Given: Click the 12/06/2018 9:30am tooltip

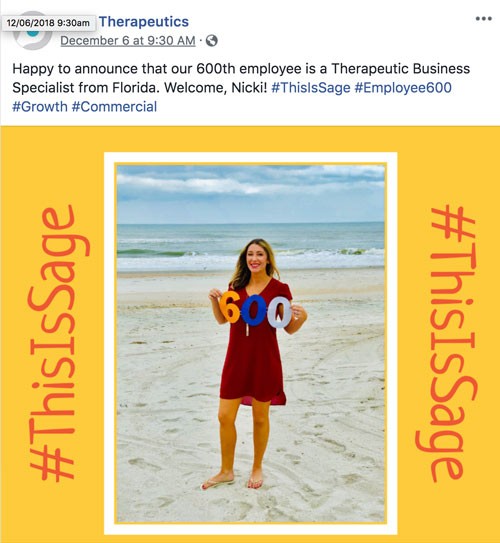Looking at the screenshot, I should (x=48, y=23).
